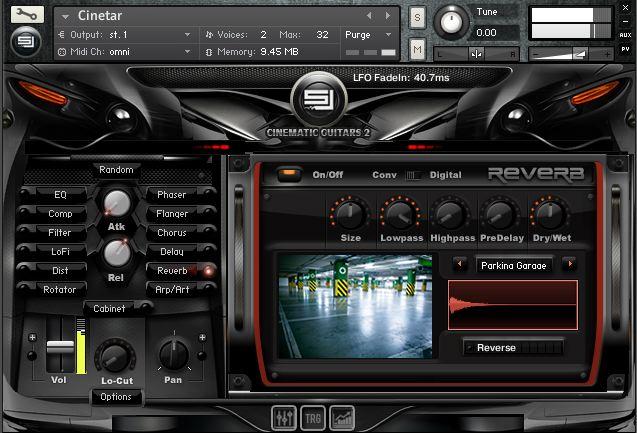Mute the instrument with M button
Viewport: 637px width, 433px height.
[417, 48]
